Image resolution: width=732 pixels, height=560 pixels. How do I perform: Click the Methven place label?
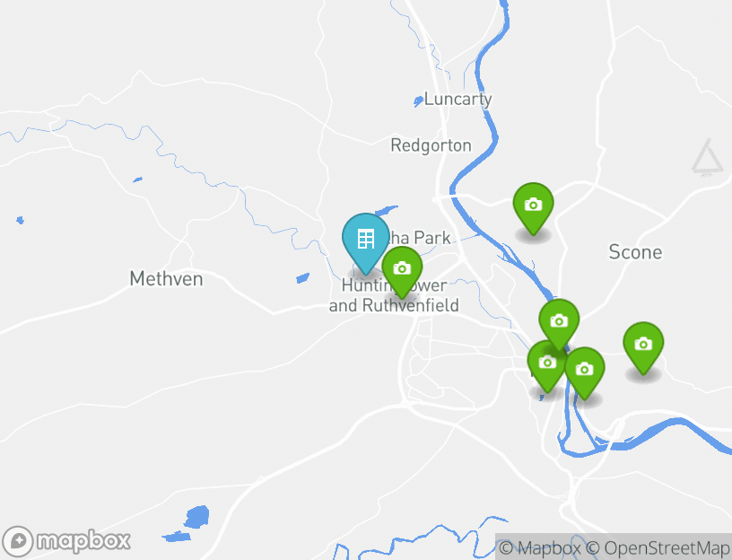(x=166, y=279)
